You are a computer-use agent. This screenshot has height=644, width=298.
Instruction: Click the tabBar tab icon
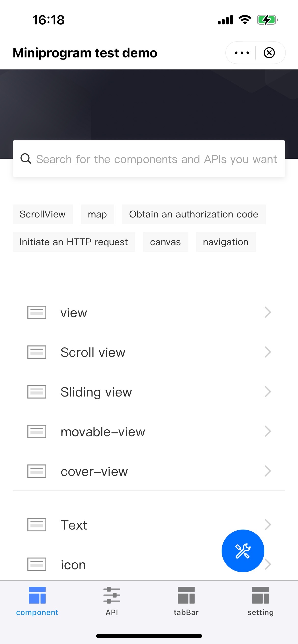pos(186,595)
